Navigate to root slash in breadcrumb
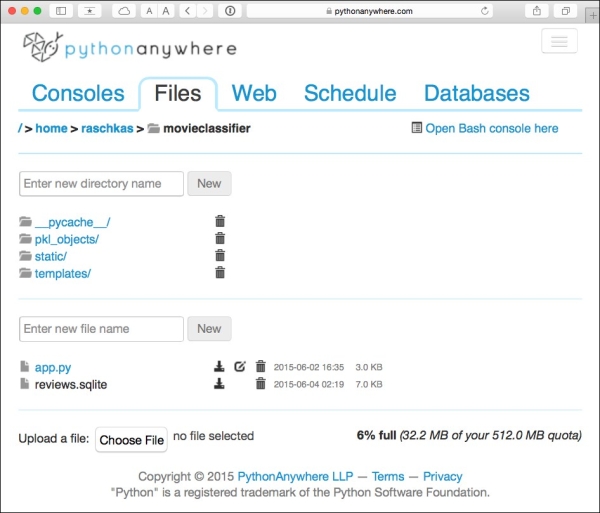The image size is (600, 513). 20,128
